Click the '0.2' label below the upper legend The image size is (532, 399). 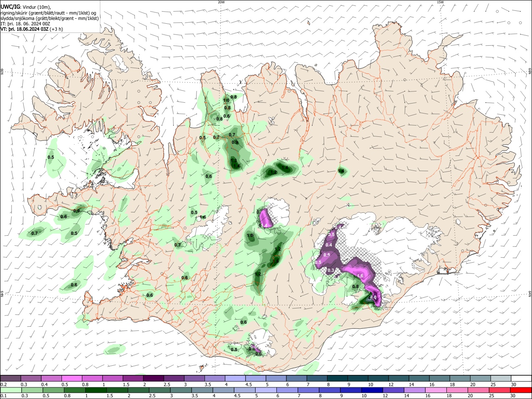3,384
